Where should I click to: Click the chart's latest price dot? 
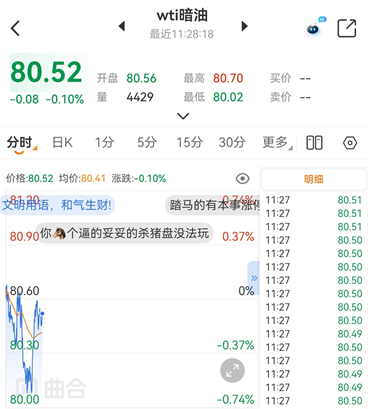[42, 313]
